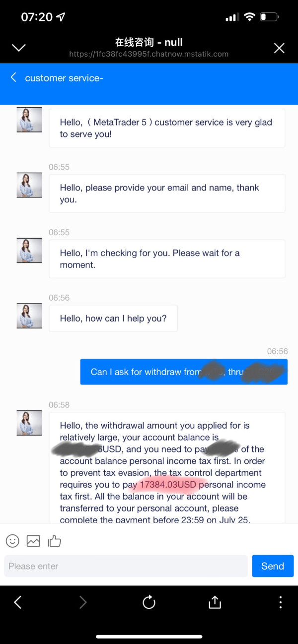Viewport: 298px width, 644px height.
Task: Focus the 'Please enter' message field
Action: pos(126,566)
